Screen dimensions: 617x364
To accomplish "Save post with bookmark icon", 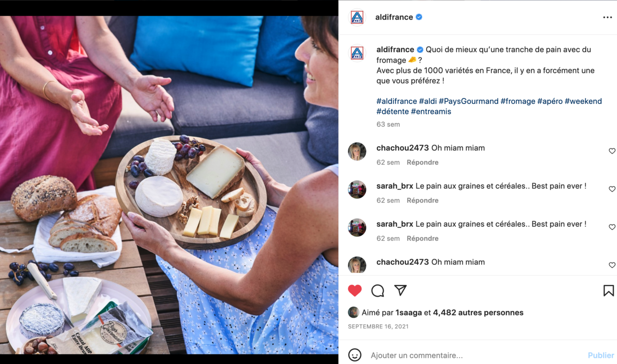I will (x=608, y=290).
